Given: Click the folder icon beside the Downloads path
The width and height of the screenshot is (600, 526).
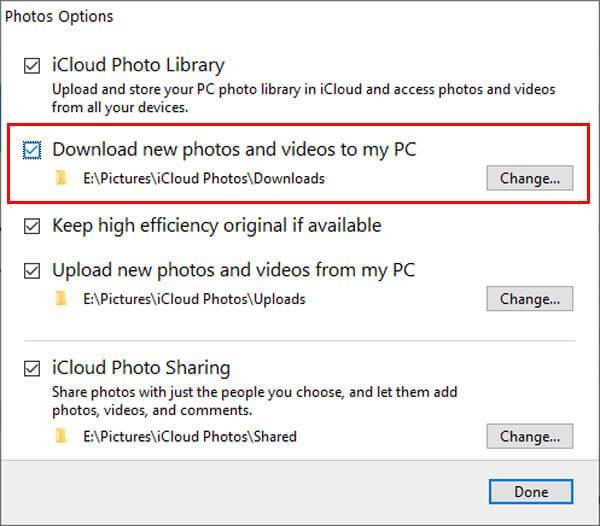Looking at the screenshot, I should click(x=62, y=179).
